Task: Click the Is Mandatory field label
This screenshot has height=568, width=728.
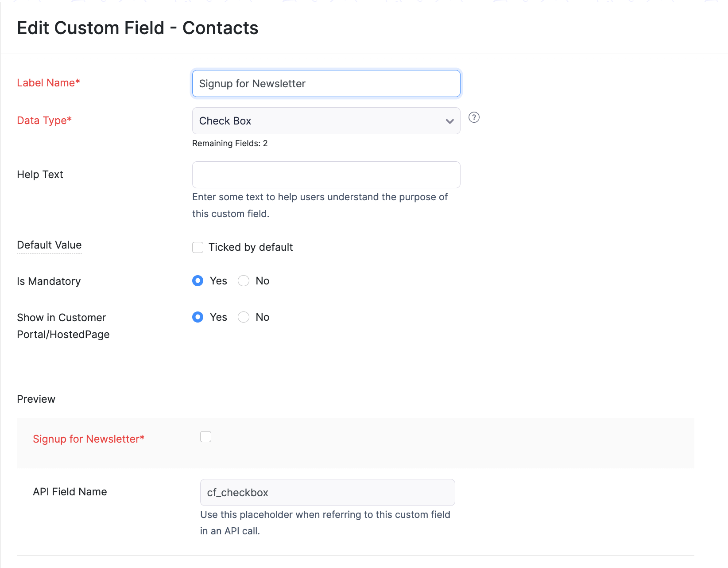Action: pos(49,281)
